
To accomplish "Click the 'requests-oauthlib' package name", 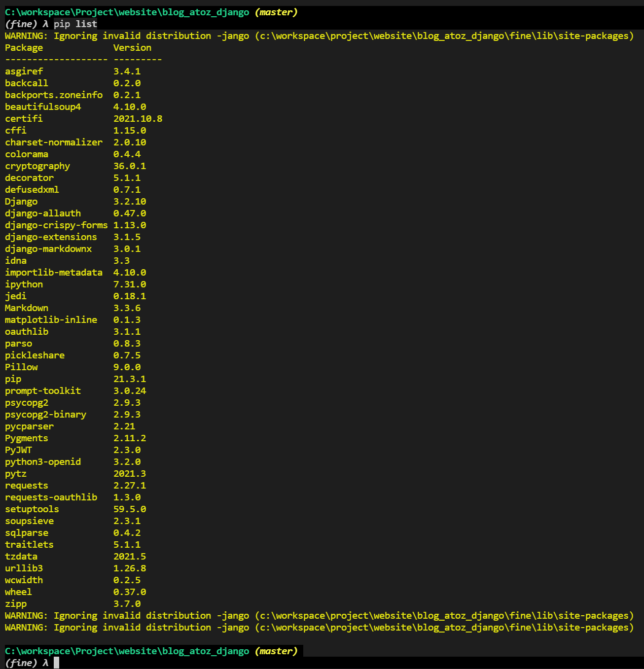I will coord(51,497).
